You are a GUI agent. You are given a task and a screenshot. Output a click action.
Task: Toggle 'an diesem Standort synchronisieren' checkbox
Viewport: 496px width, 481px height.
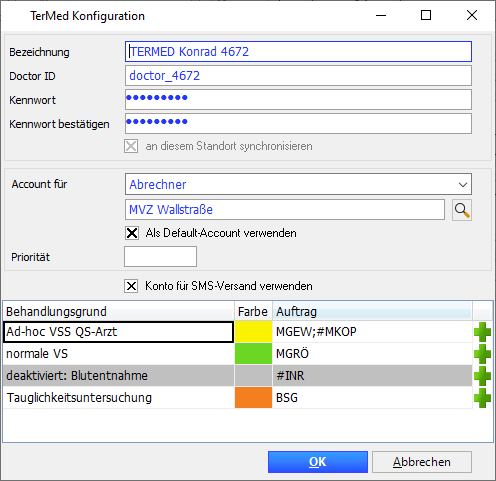[x=131, y=146]
